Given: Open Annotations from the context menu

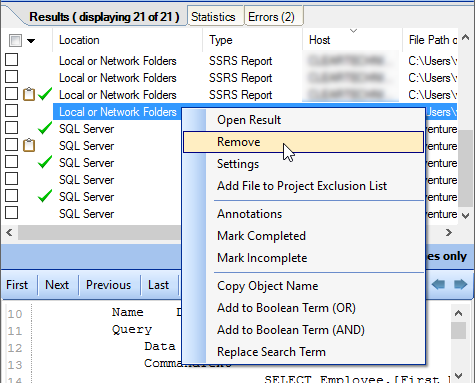Looking at the screenshot, I should [303, 214].
